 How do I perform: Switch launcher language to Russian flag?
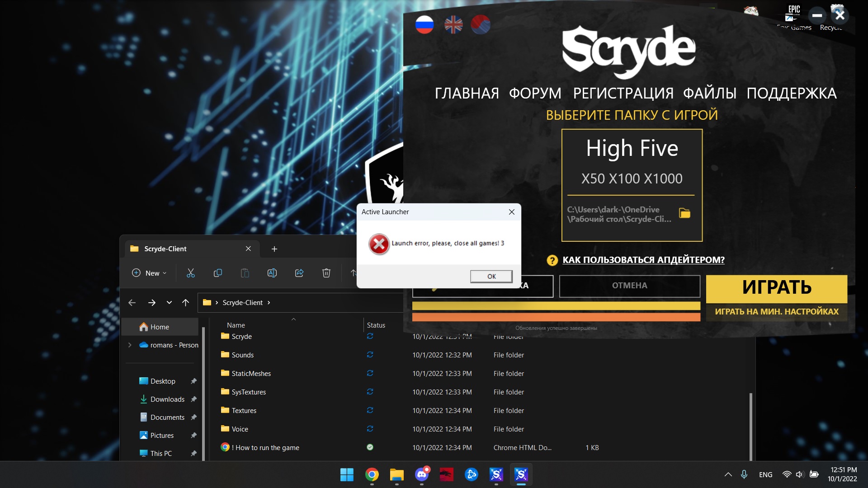coord(424,24)
